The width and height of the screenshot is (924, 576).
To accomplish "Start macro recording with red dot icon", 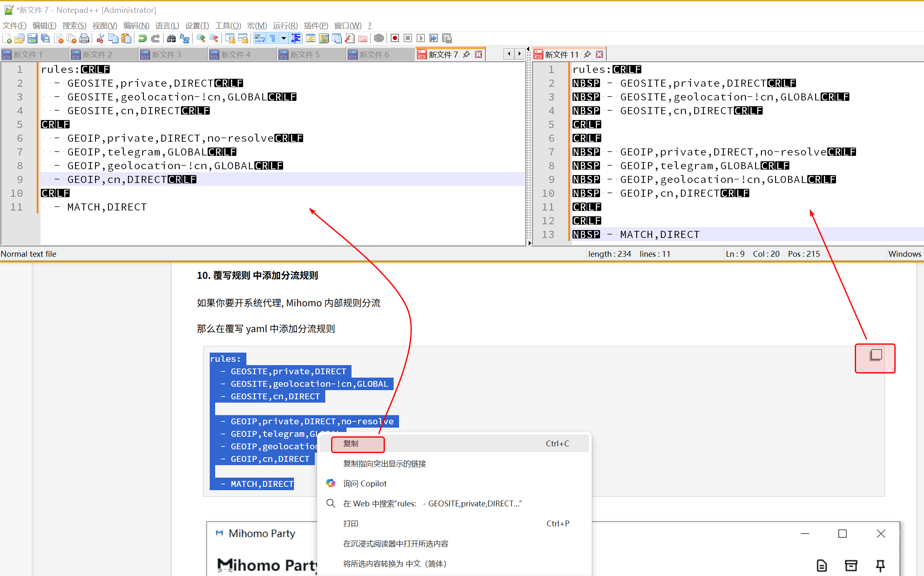I will point(394,38).
